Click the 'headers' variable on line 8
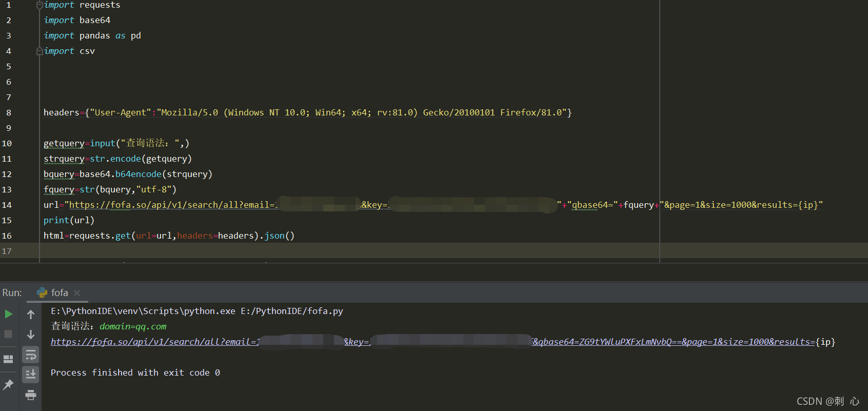Screen dimensions: 868x411 point(62,112)
